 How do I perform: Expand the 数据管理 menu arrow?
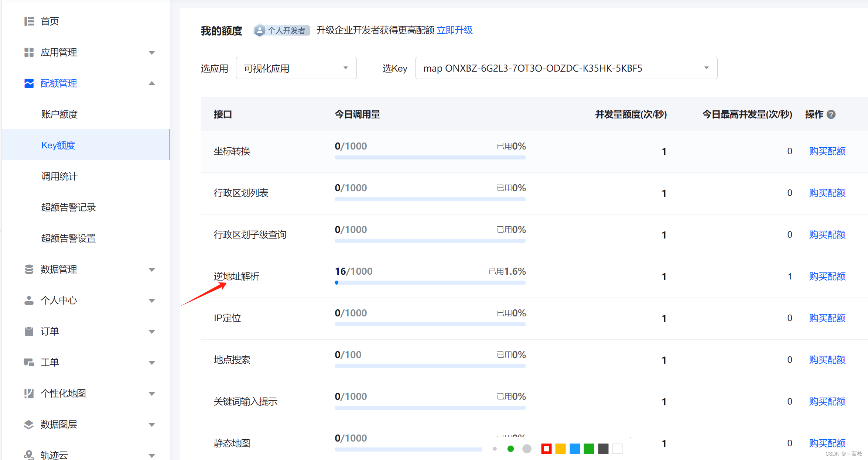pos(152,270)
